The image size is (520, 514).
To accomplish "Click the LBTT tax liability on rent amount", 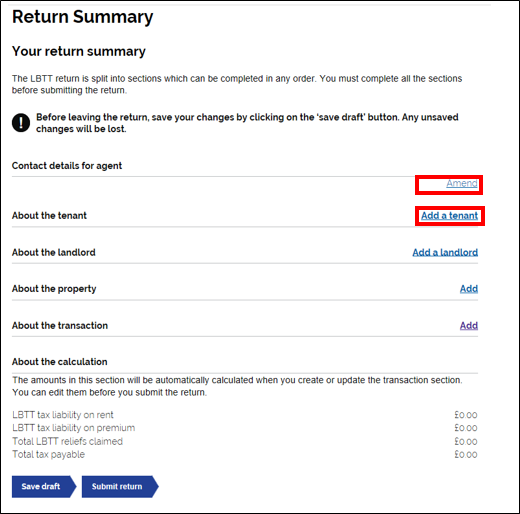I will pos(466,415).
